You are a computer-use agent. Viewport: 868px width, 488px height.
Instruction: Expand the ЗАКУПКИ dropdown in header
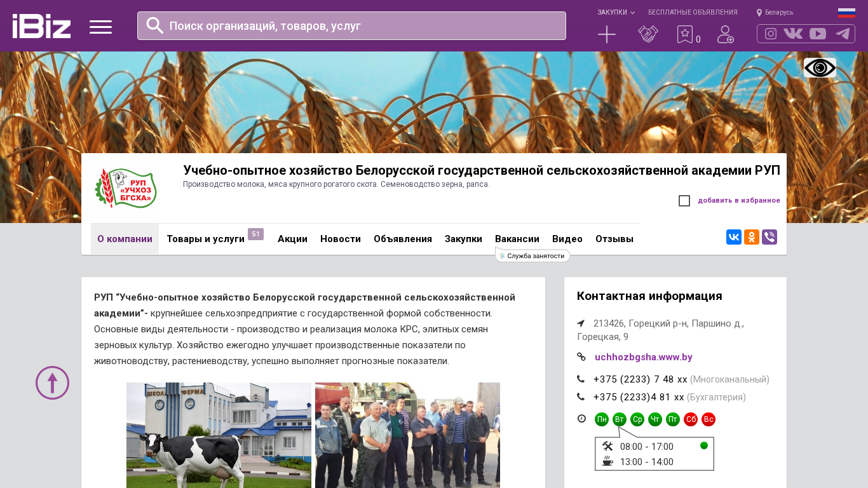pos(616,13)
